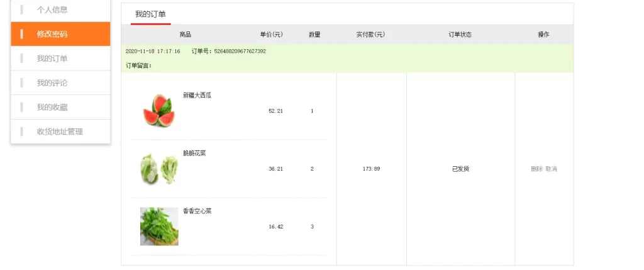
Task: Click the 实付款(元) column header
Action: (370, 35)
